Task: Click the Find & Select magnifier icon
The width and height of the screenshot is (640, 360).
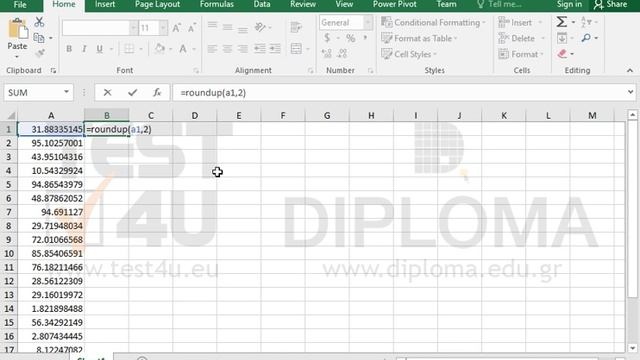Action: [x=586, y=38]
